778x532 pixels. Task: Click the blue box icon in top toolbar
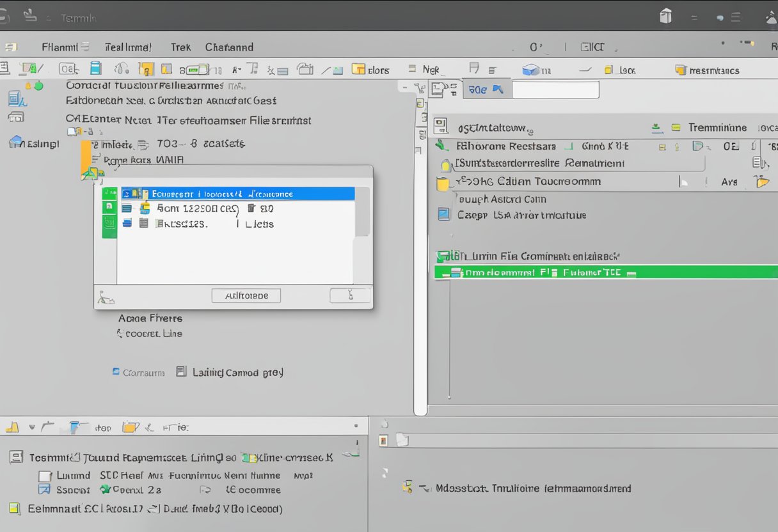(x=531, y=70)
